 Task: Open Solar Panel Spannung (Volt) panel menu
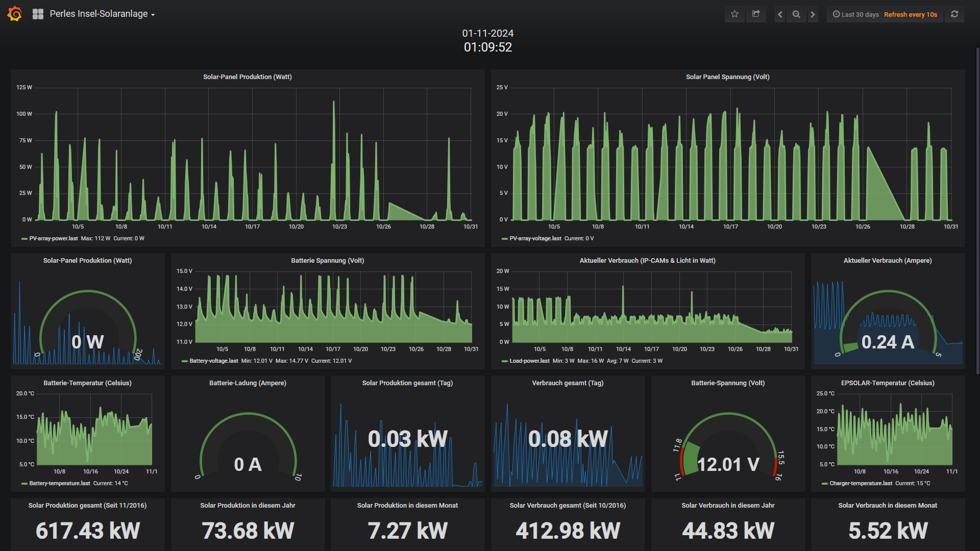[x=727, y=77]
